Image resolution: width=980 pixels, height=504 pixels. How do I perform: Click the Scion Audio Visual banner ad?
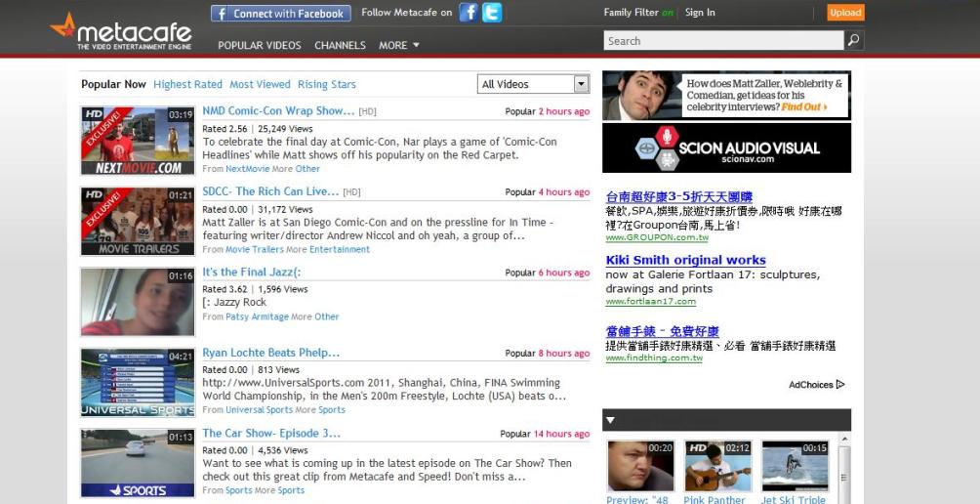(x=726, y=147)
